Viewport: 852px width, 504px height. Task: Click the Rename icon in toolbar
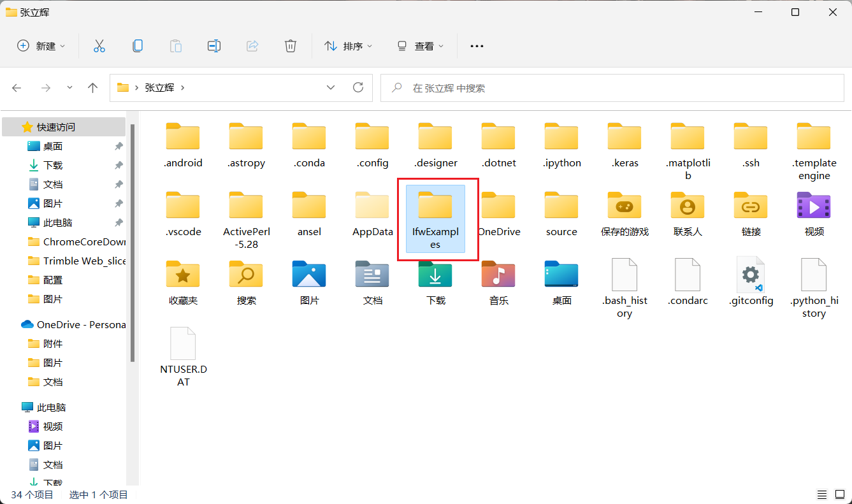click(x=214, y=46)
